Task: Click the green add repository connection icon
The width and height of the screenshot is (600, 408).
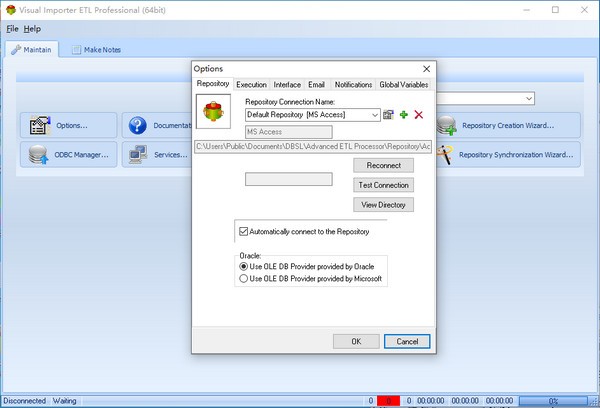Action: (x=404, y=116)
